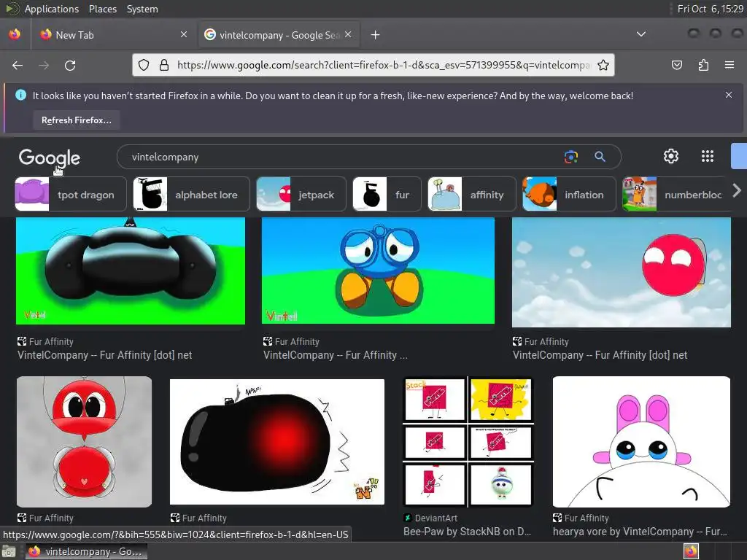Open the black inflated car image

[x=131, y=271]
